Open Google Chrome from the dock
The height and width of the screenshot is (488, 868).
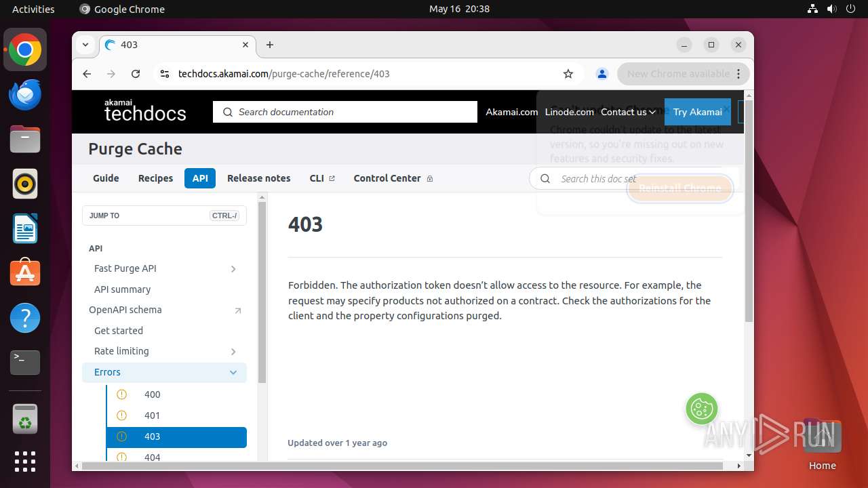pos(25,50)
